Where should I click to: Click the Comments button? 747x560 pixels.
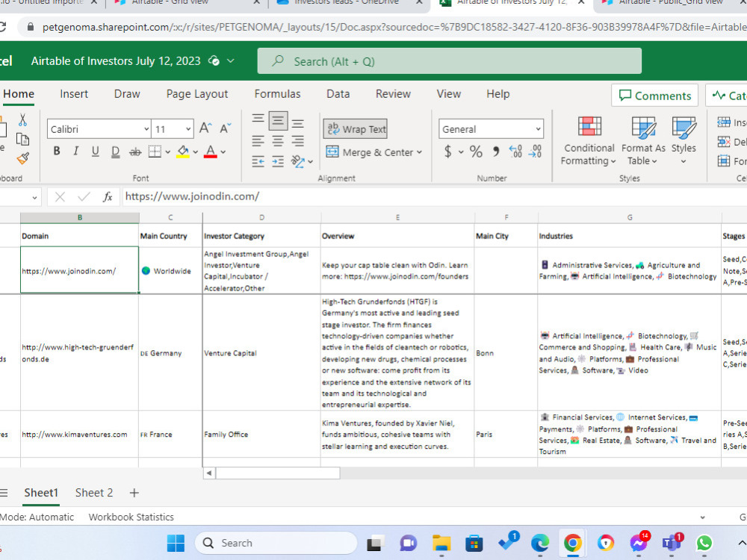pyautogui.click(x=654, y=96)
